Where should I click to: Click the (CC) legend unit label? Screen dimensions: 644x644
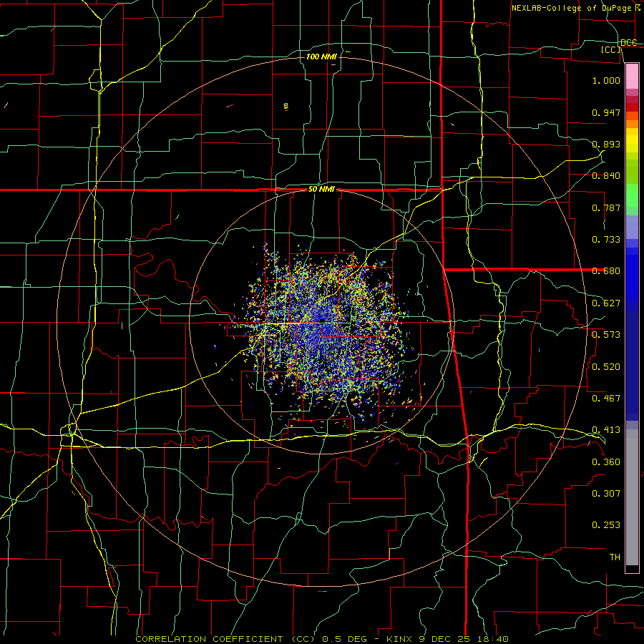click(x=611, y=49)
